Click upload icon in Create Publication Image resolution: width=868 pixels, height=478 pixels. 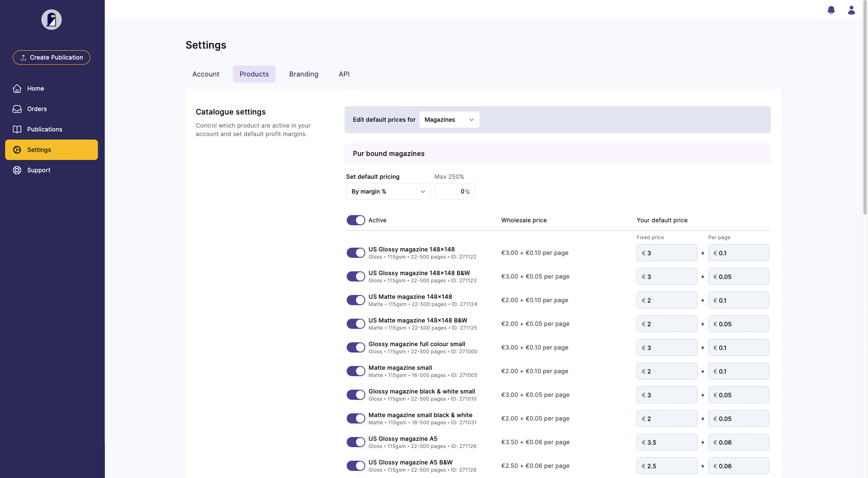pos(23,57)
